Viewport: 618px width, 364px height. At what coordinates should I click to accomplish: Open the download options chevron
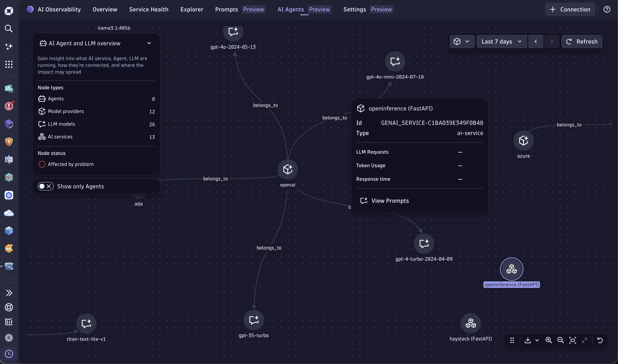pos(537,340)
